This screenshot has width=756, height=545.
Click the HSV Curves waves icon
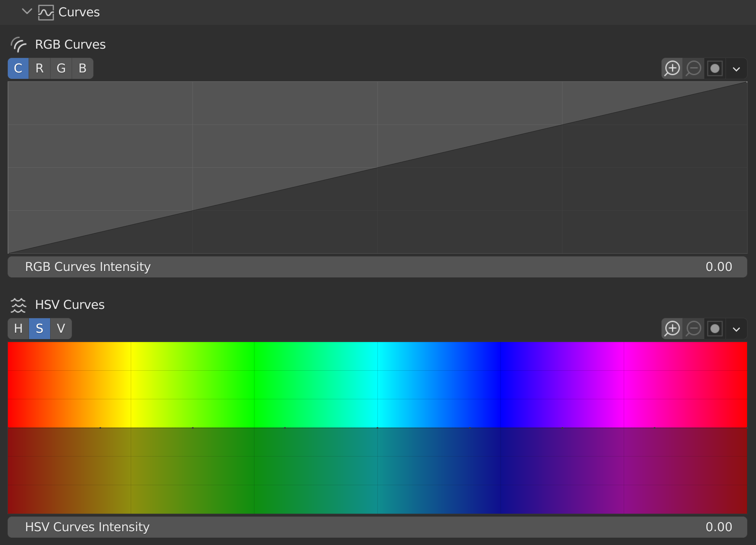[18, 305]
